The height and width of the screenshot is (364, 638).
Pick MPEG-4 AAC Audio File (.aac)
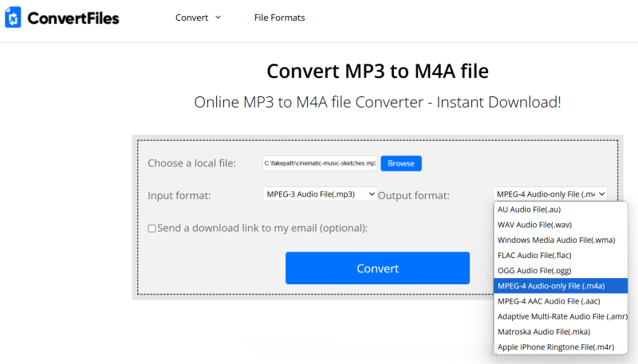click(x=549, y=301)
